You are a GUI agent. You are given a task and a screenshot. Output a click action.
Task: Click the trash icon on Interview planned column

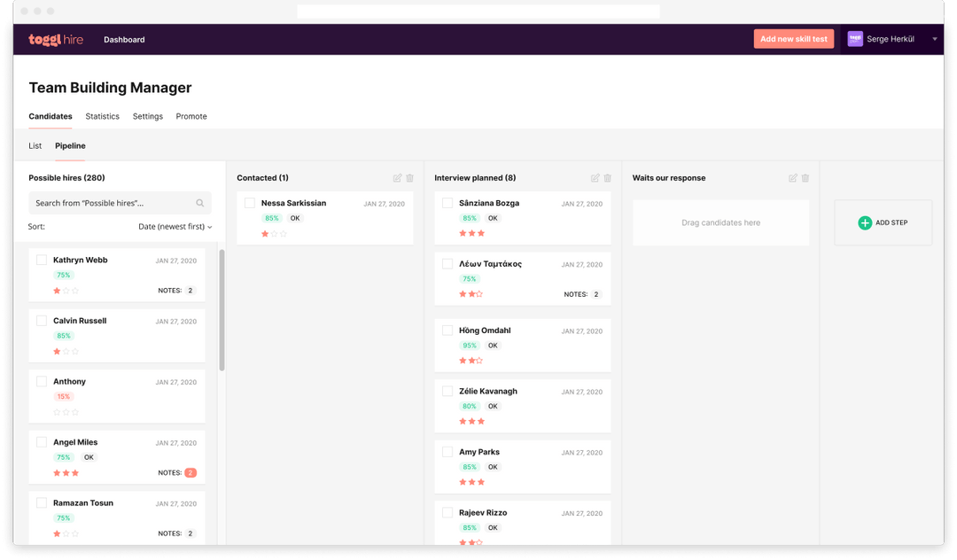(x=607, y=178)
